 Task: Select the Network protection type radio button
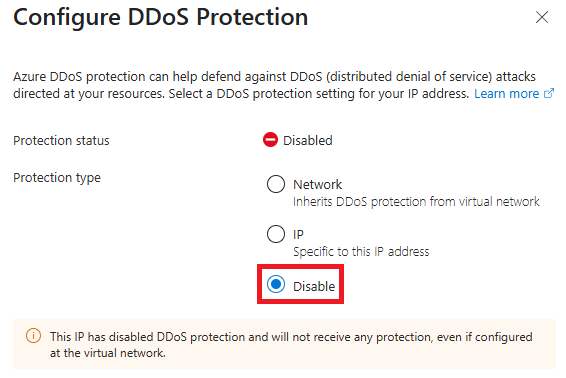(276, 184)
